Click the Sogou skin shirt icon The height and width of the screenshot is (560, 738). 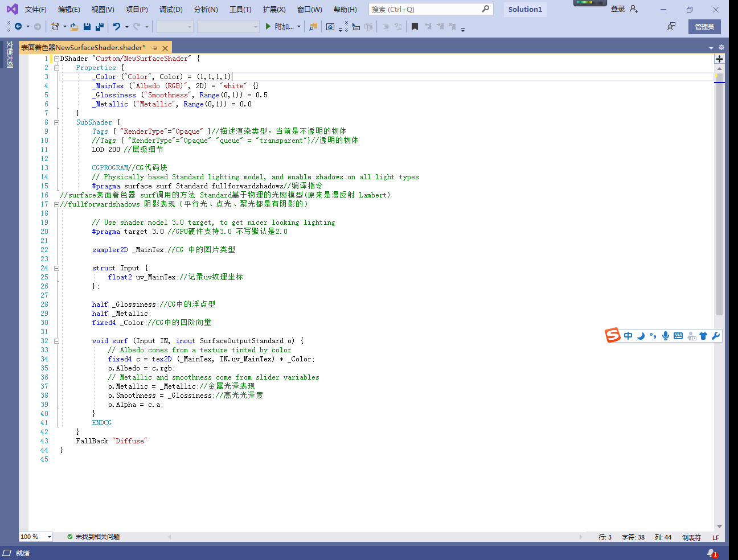(x=703, y=336)
